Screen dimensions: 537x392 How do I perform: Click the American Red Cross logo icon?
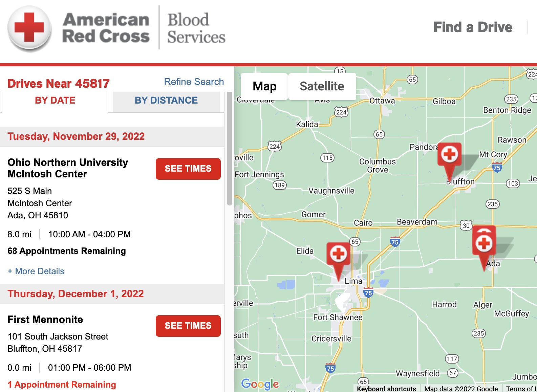30,28
